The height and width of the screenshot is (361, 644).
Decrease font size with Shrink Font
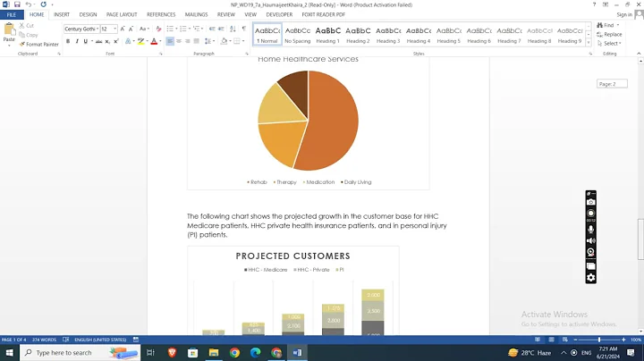tap(131, 29)
